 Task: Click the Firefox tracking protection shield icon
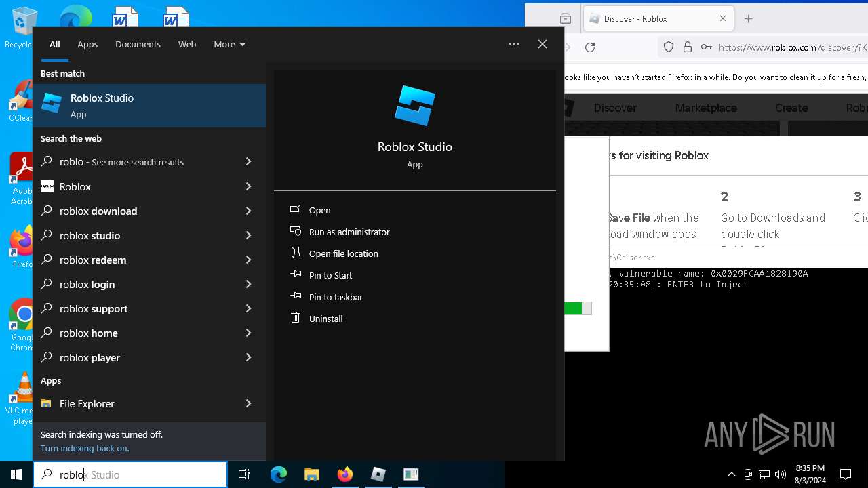pos(669,47)
